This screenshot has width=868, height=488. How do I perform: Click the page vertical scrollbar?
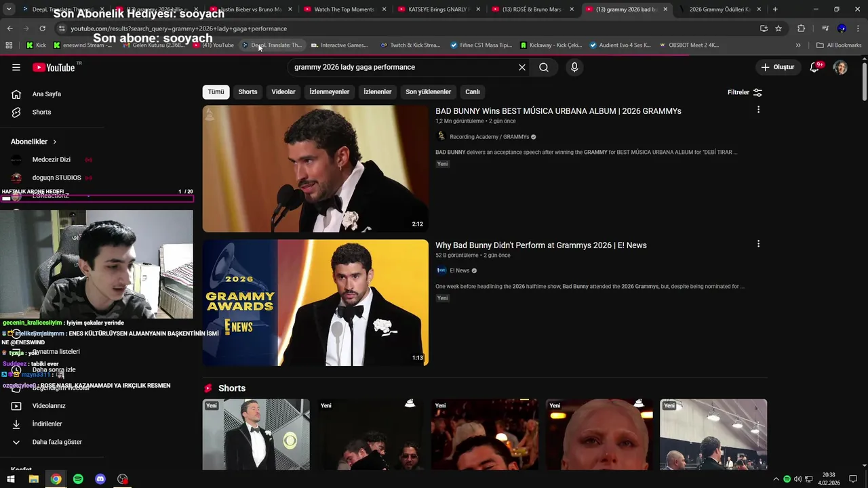864,81
